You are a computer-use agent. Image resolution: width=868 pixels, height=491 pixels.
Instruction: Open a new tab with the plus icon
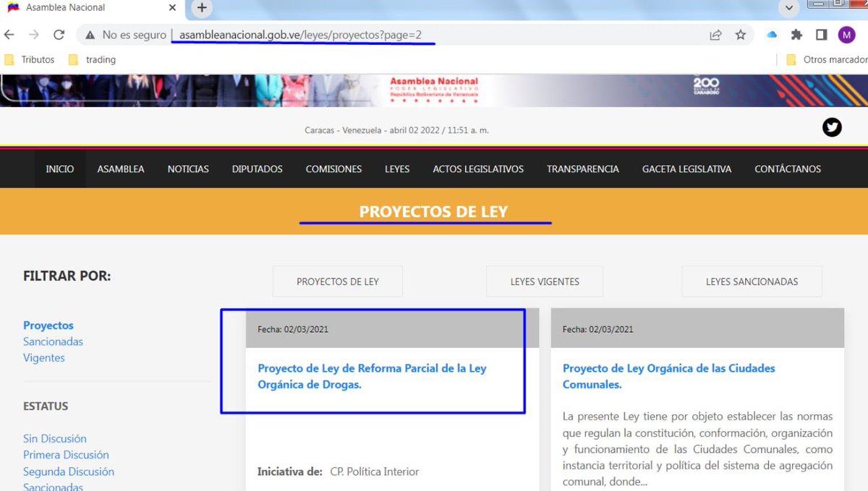click(x=202, y=8)
